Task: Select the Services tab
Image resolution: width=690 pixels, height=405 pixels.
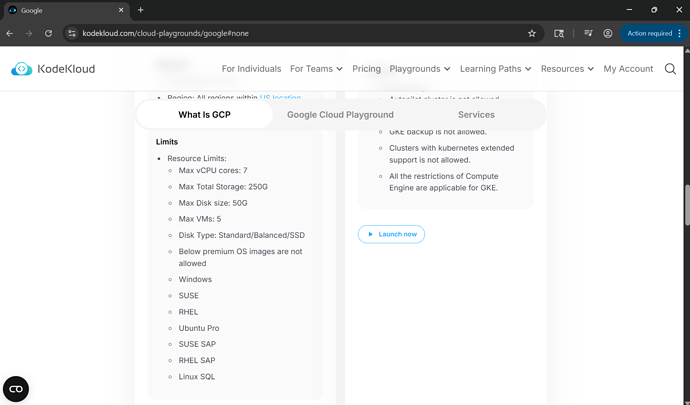Action: (476, 115)
